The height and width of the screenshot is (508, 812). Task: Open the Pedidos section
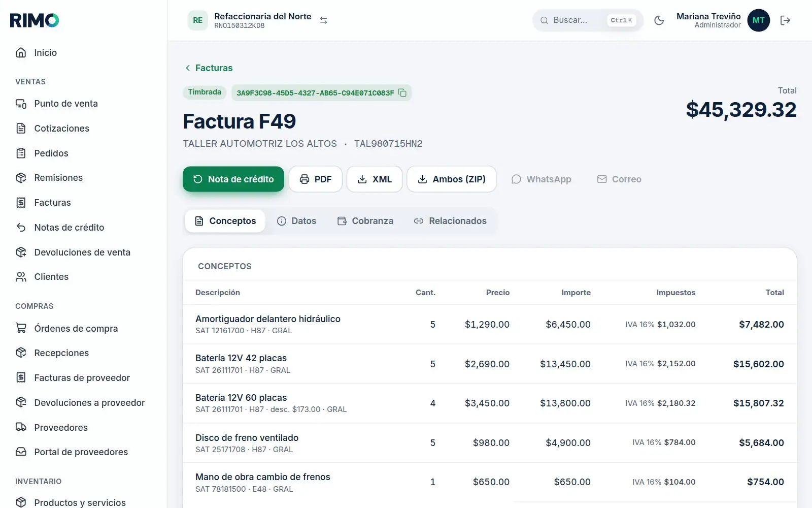pyautogui.click(x=83, y=153)
